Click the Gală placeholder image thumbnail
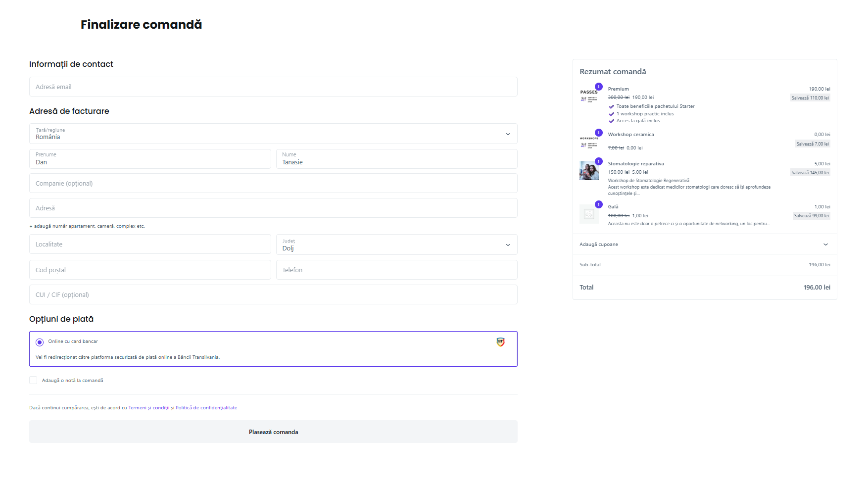 click(589, 214)
